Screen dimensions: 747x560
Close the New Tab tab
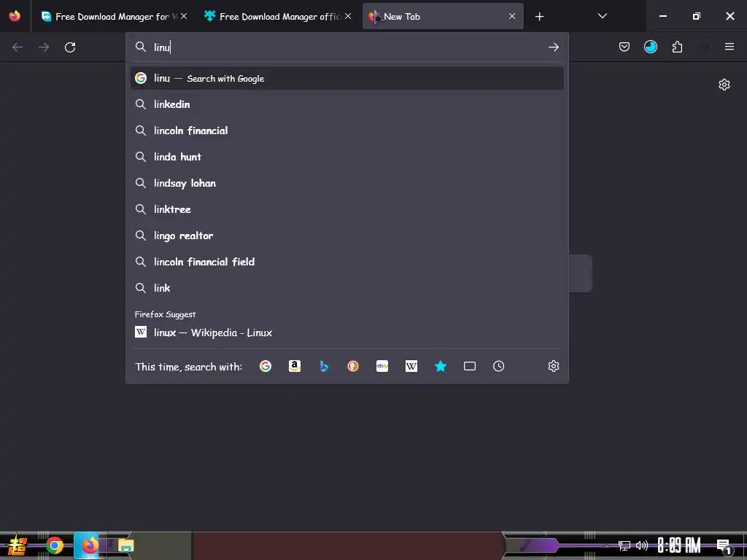tap(511, 16)
